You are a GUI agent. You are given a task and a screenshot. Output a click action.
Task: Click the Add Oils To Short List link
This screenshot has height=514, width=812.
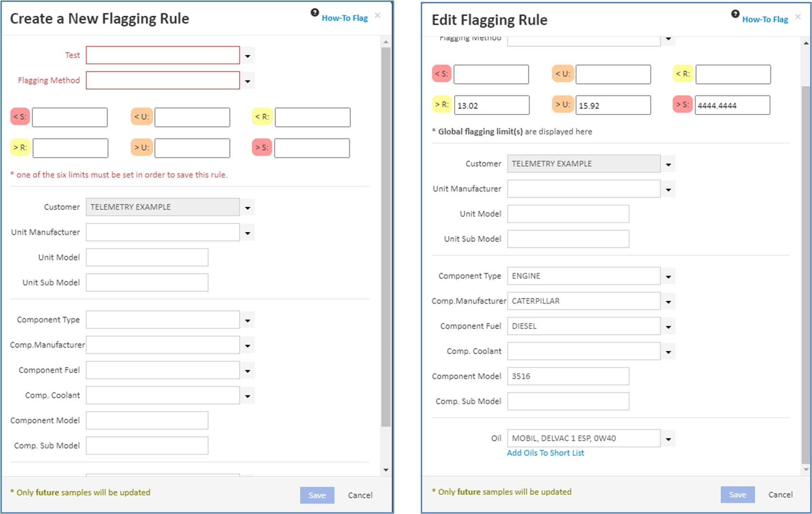click(545, 453)
